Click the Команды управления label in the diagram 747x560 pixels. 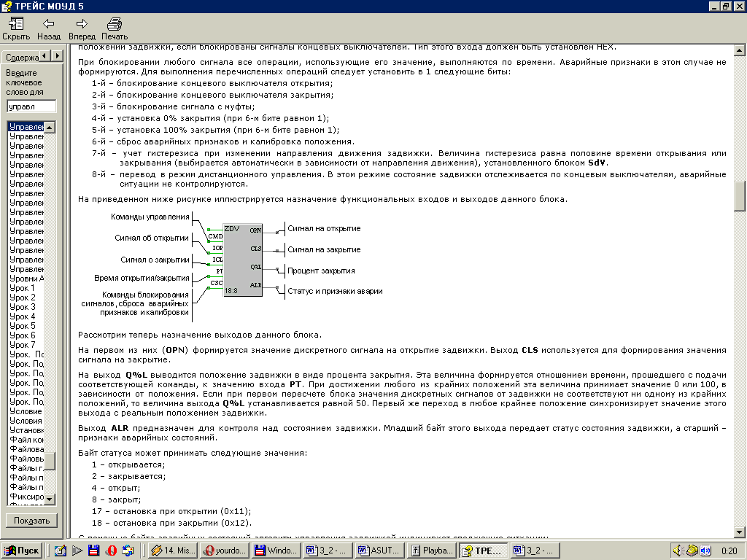(150, 217)
